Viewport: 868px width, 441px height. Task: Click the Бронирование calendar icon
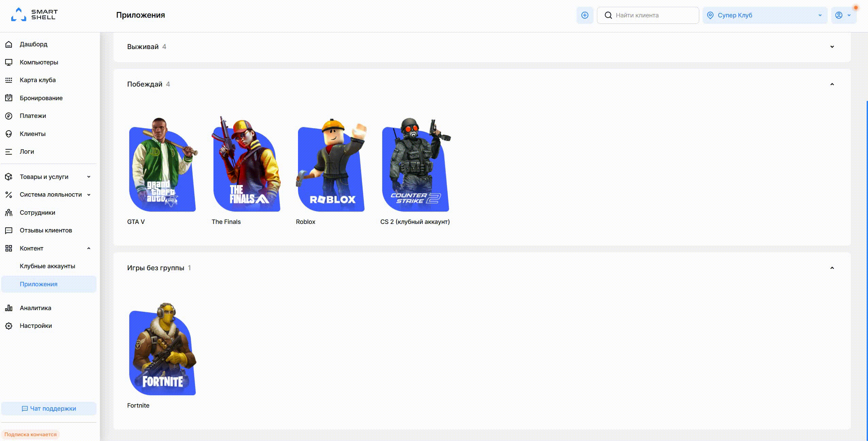coord(9,98)
